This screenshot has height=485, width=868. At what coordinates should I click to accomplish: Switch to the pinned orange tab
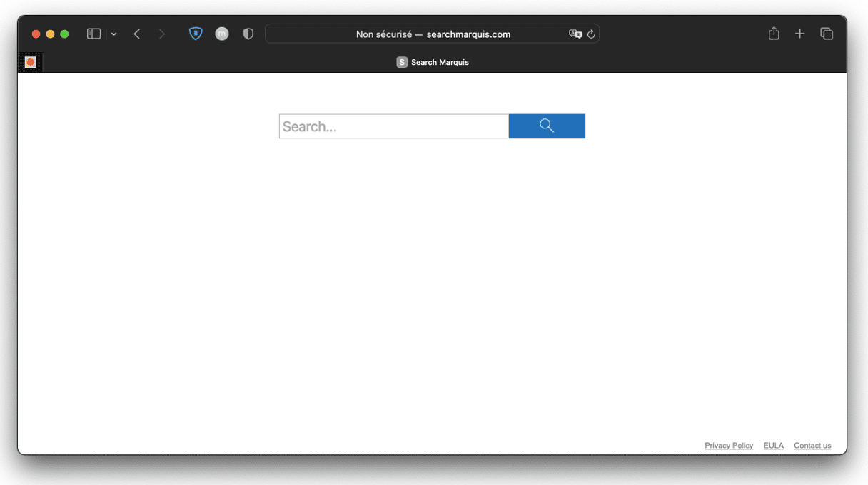tap(30, 63)
